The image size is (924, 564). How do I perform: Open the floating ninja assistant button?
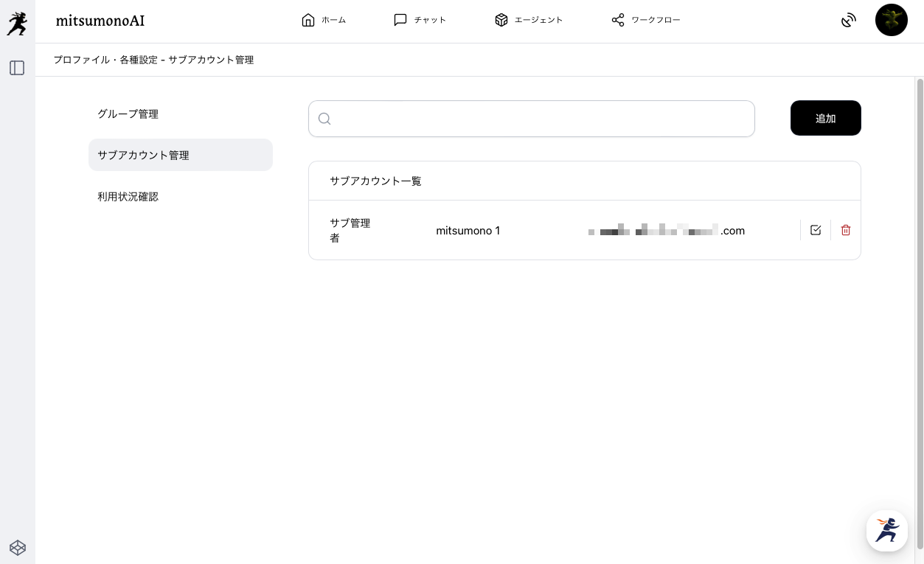[x=886, y=530]
